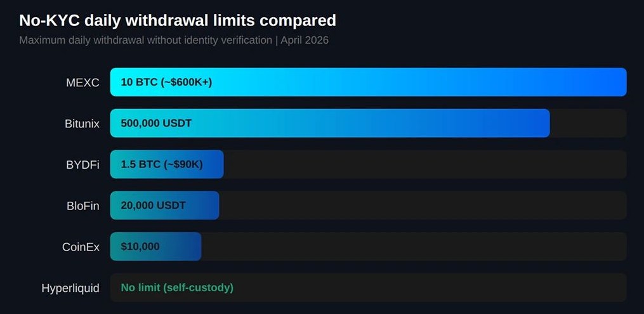Image resolution: width=644 pixels, height=314 pixels.
Task: Click the MEXC 10 BTC bar
Action: click(x=368, y=82)
